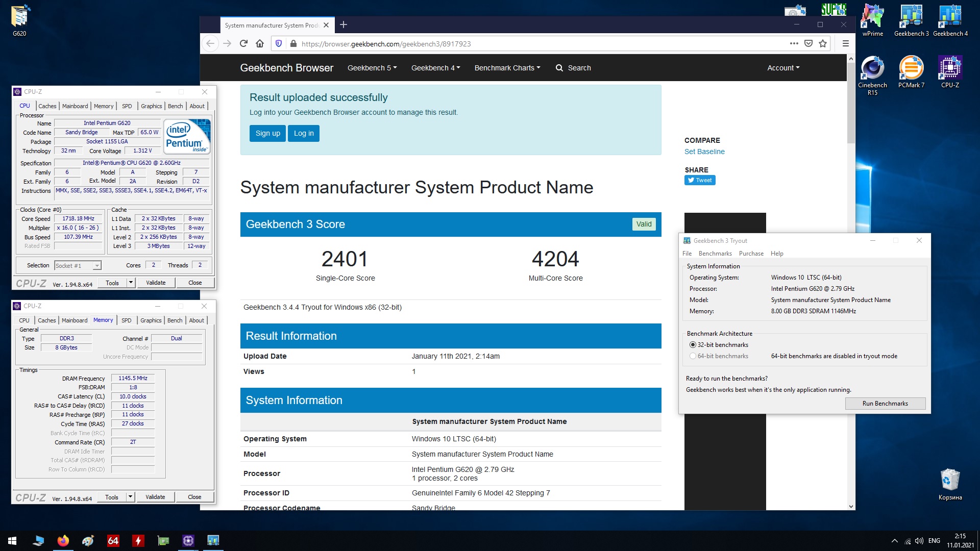Open AIDA64 taskbar icon

[113, 541]
